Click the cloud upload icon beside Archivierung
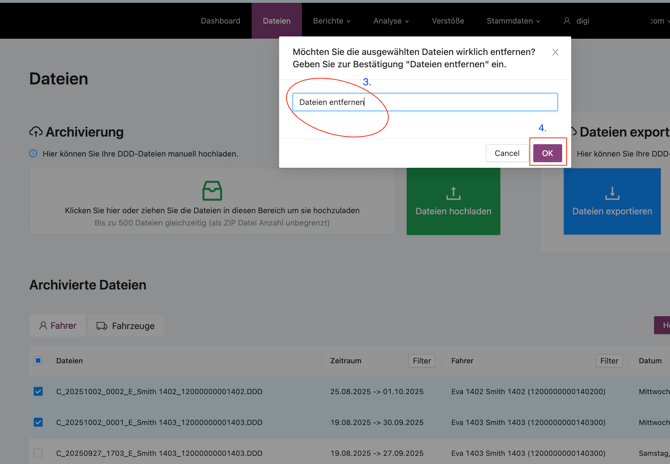The image size is (670, 464). (x=36, y=132)
